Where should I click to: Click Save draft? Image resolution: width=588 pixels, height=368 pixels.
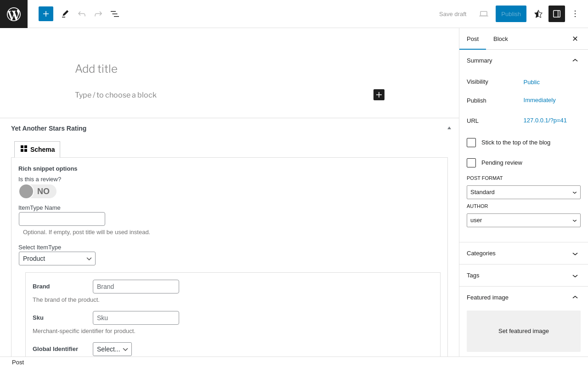point(452,14)
